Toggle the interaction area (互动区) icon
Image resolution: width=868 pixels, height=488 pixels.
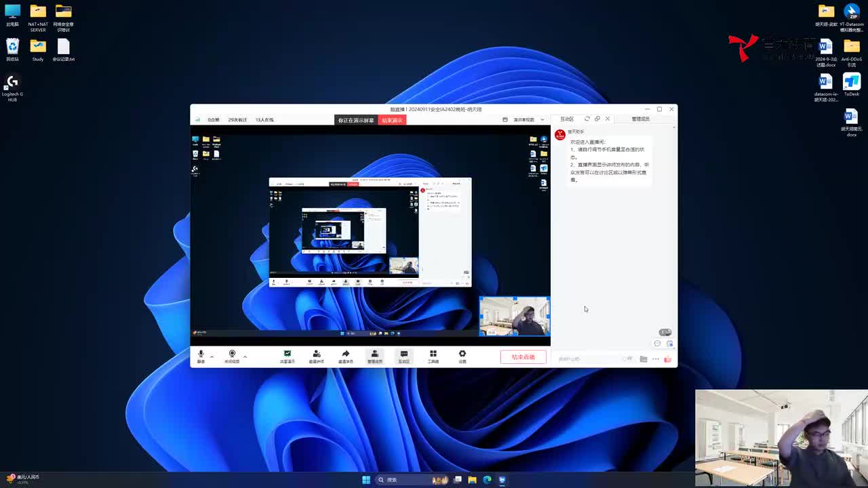point(403,357)
